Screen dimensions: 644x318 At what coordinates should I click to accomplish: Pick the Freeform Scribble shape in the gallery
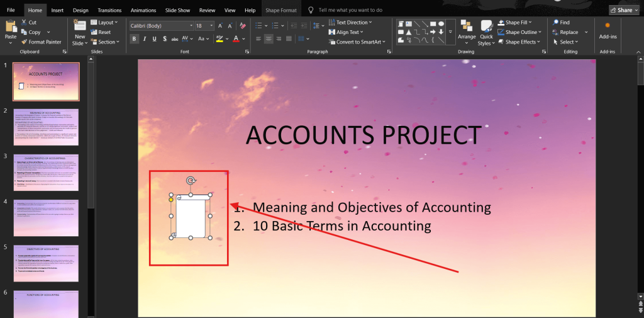coord(409,40)
